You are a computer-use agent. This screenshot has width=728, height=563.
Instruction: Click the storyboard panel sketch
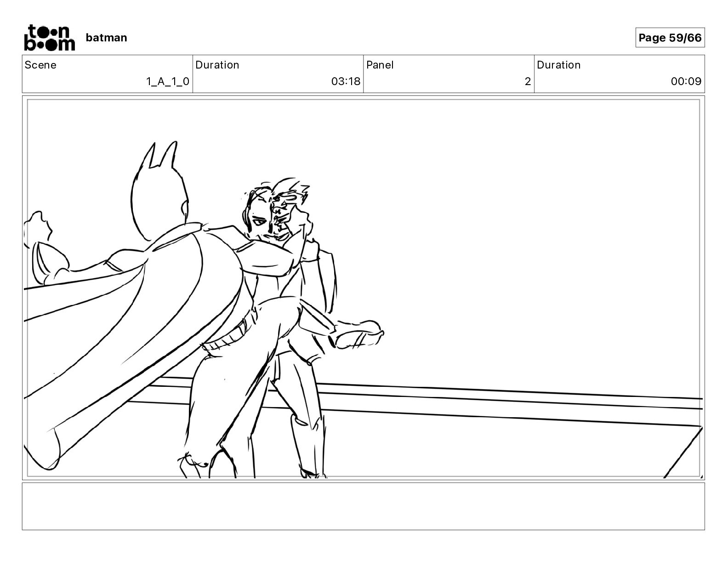[363, 288]
